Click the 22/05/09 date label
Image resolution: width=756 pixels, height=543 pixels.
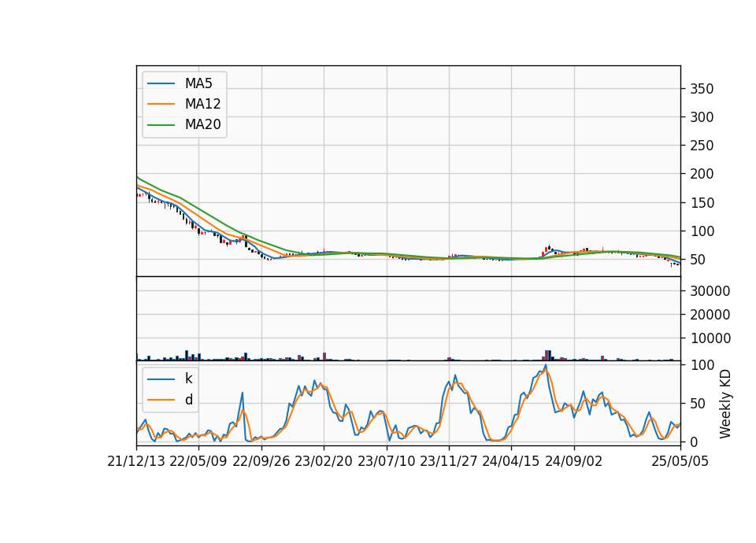(x=198, y=462)
